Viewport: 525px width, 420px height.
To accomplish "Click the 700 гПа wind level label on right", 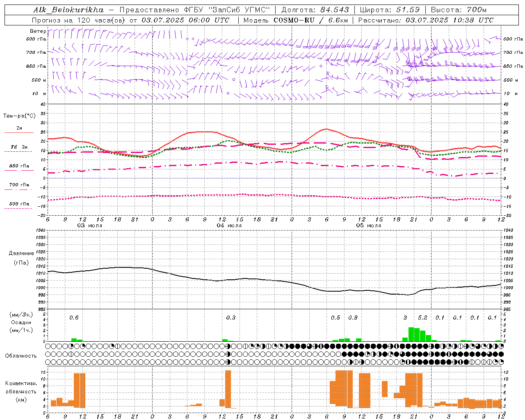I will pyautogui.click(x=513, y=52).
